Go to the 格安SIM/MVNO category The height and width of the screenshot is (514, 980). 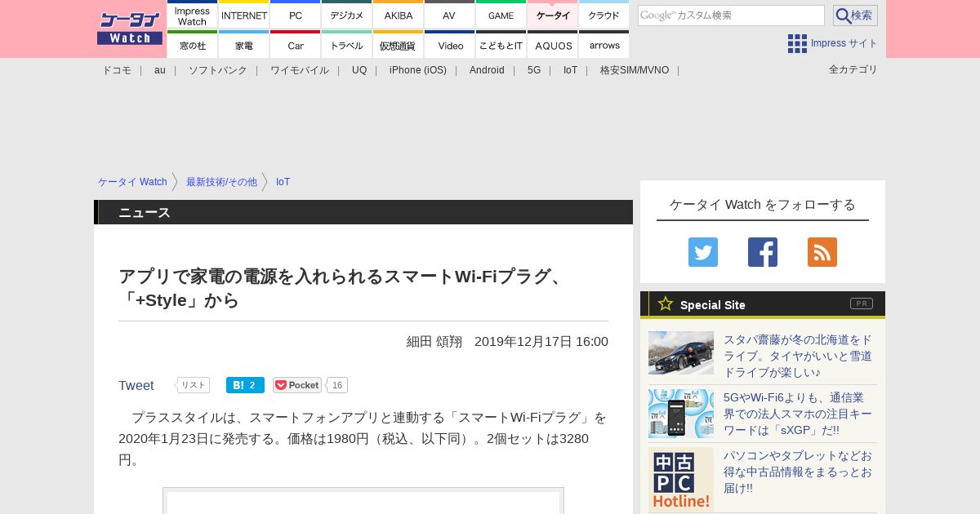point(635,70)
